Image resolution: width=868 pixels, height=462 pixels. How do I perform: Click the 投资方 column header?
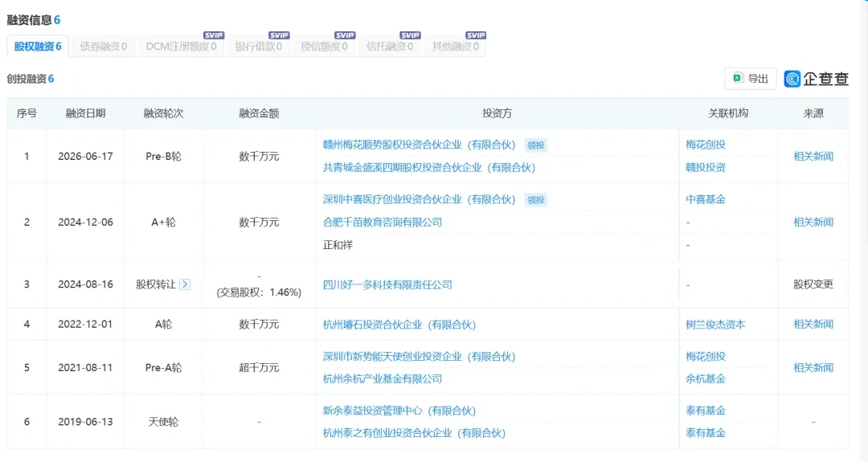pos(497,113)
